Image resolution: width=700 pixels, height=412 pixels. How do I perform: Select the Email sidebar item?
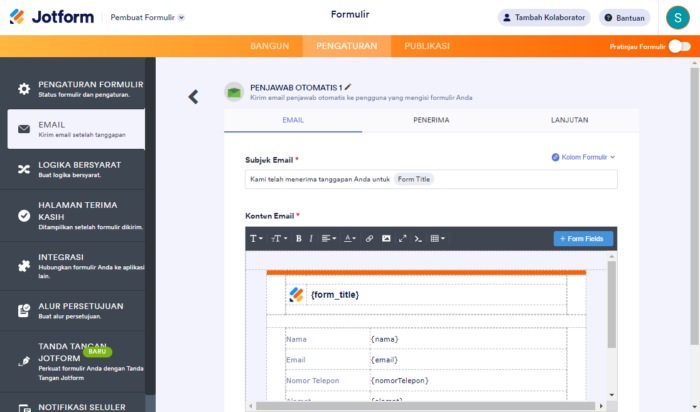(x=76, y=129)
